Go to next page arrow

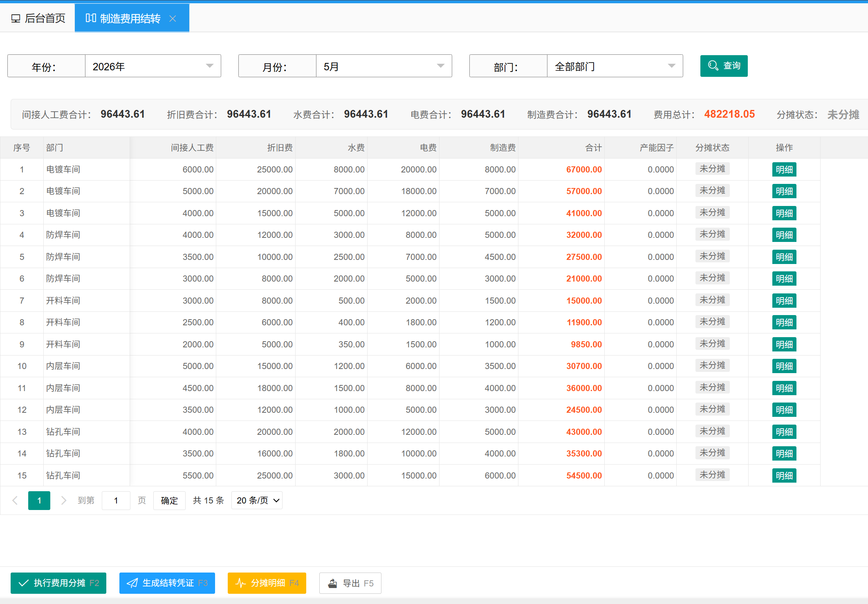64,501
